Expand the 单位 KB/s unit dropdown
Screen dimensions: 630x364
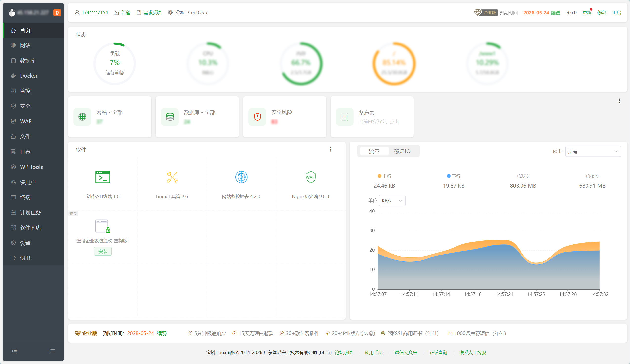click(392, 201)
